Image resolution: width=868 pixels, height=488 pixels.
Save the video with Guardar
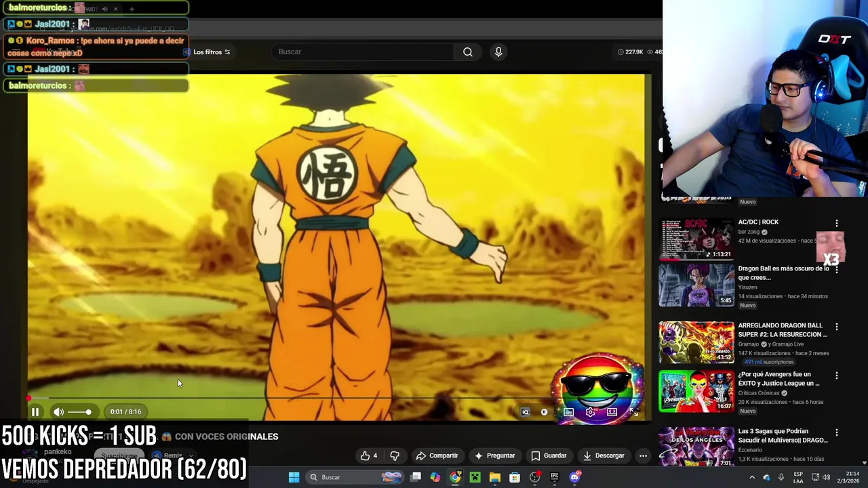(x=549, y=455)
